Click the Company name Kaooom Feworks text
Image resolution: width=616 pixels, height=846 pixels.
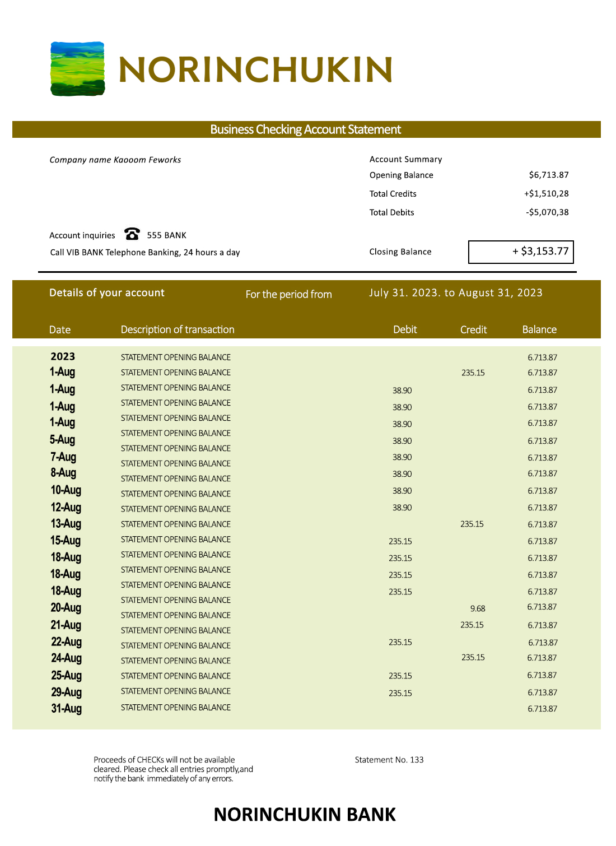(x=115, y=160)
